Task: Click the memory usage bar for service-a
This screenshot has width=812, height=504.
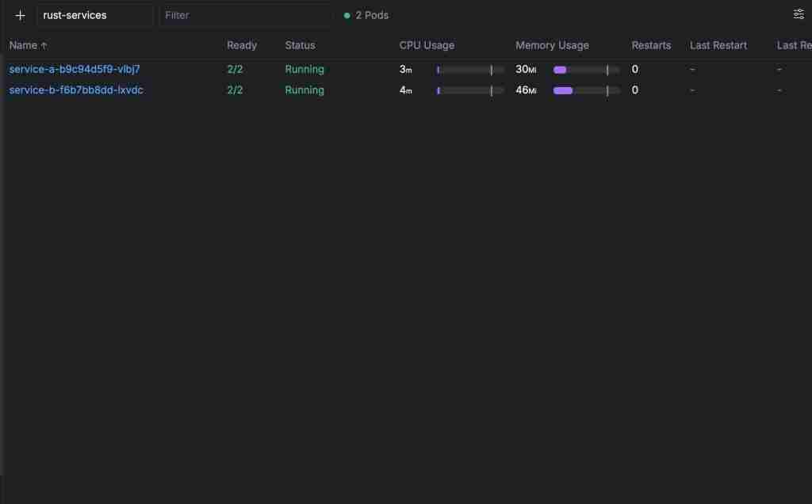Action: click(586, 70)
